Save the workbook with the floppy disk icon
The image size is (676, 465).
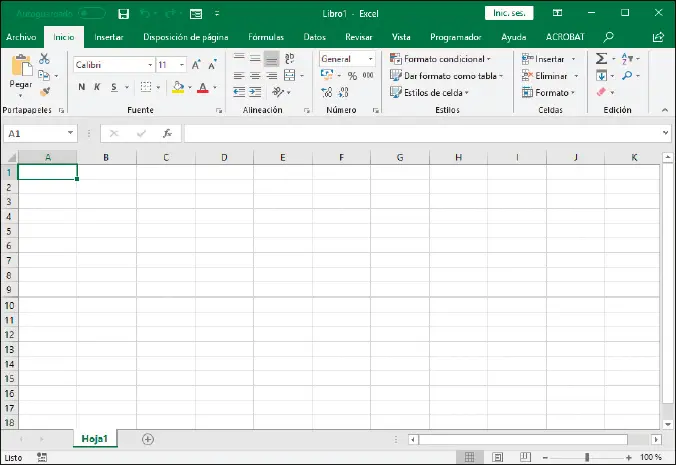(123, 14)
